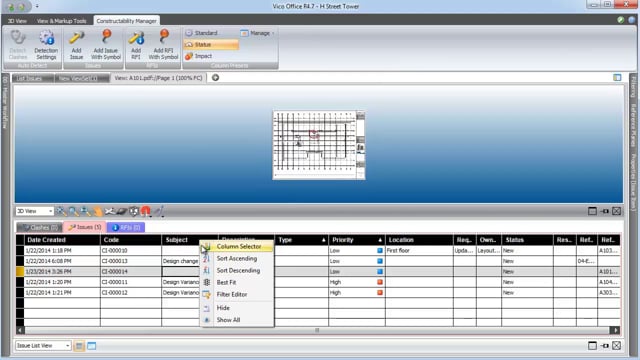Viewport: 640px width, 360px height.
Task: Add a new view with plus icon
Action: [216, 78]
